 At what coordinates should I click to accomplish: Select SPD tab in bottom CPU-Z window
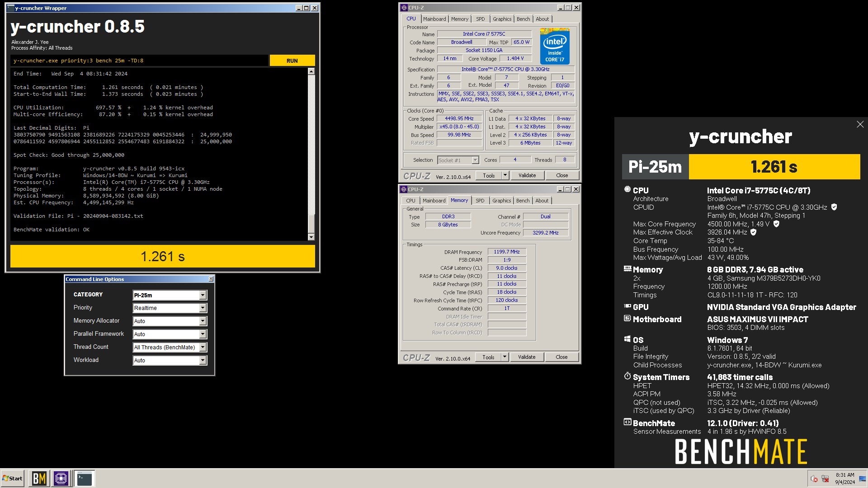tap(480, 201)
